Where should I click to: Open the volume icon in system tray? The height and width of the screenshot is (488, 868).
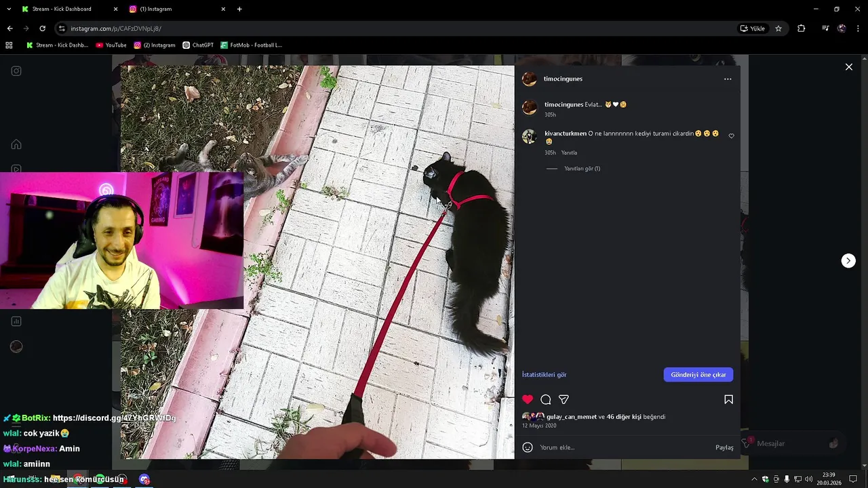(808, 479)
